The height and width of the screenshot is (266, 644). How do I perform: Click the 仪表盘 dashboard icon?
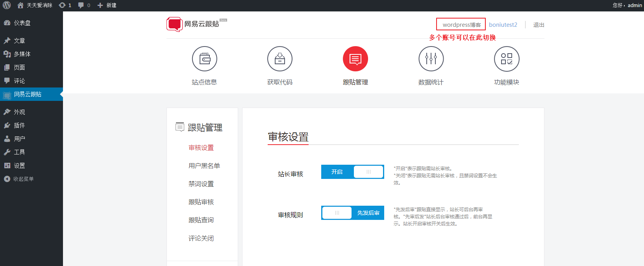click(7, 23)
